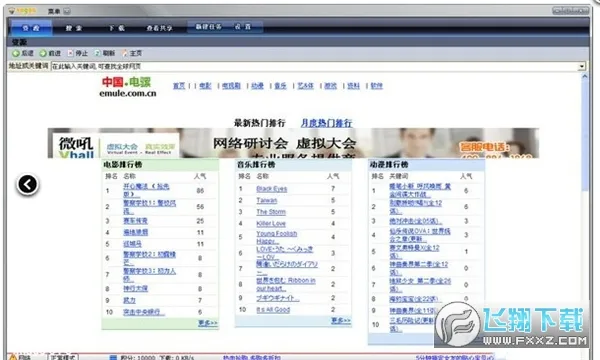The width and height of the screenshot is (600, 360).
Task: Click the scrollbar up arrow at top right
Action: click(x=585, y=76)
